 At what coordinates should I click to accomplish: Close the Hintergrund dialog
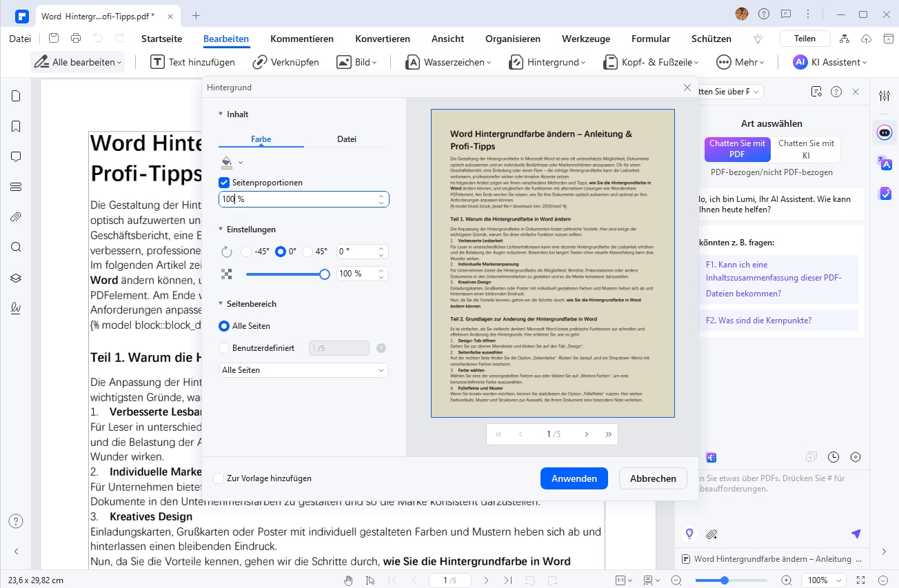point(687,88)
